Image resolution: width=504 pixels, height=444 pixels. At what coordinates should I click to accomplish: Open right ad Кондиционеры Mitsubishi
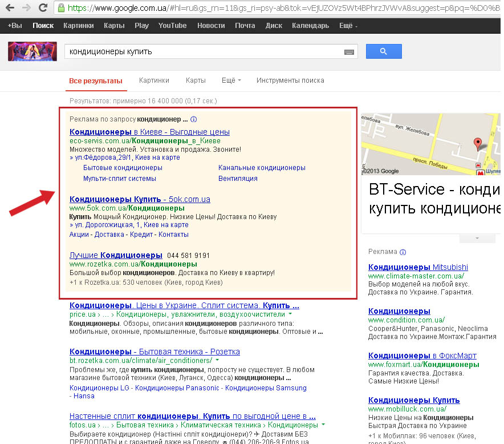[x=418, y=267]
